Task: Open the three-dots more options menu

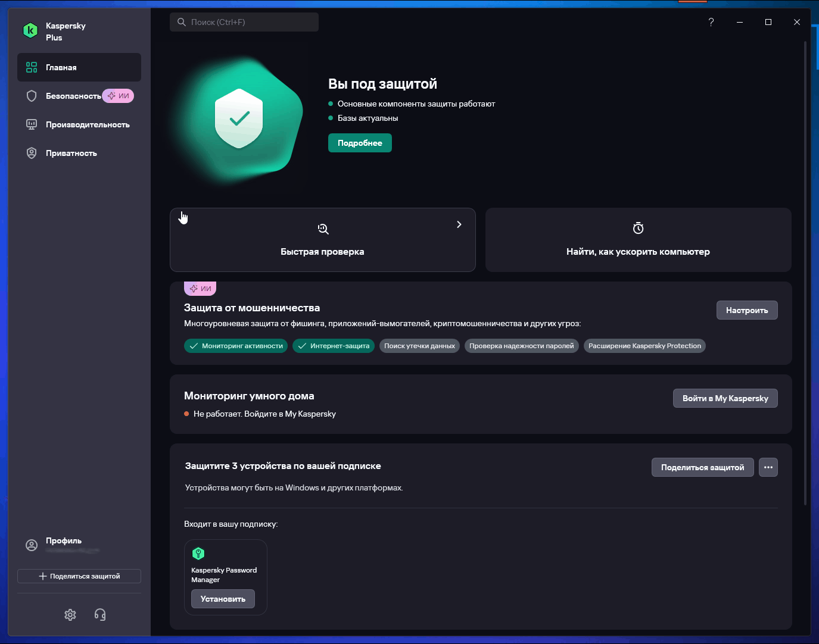Action: [768, 467]
